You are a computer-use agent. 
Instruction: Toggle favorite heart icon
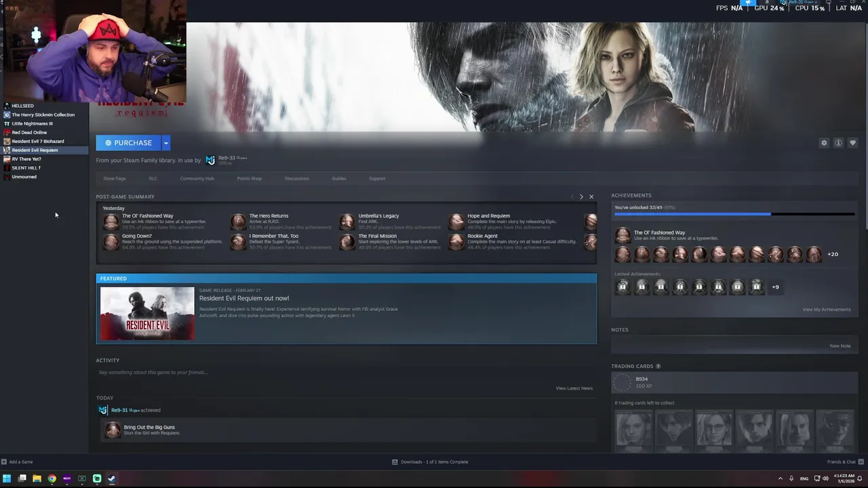(x=852, y=143)
